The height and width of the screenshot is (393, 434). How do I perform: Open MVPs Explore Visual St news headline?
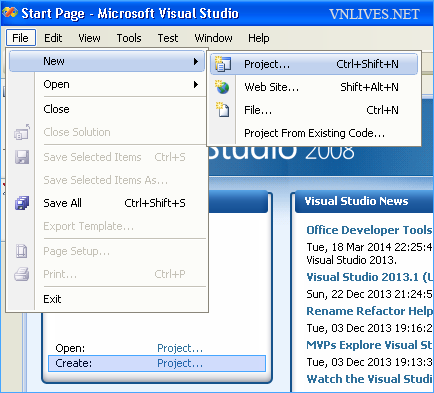tap(369, 345)
